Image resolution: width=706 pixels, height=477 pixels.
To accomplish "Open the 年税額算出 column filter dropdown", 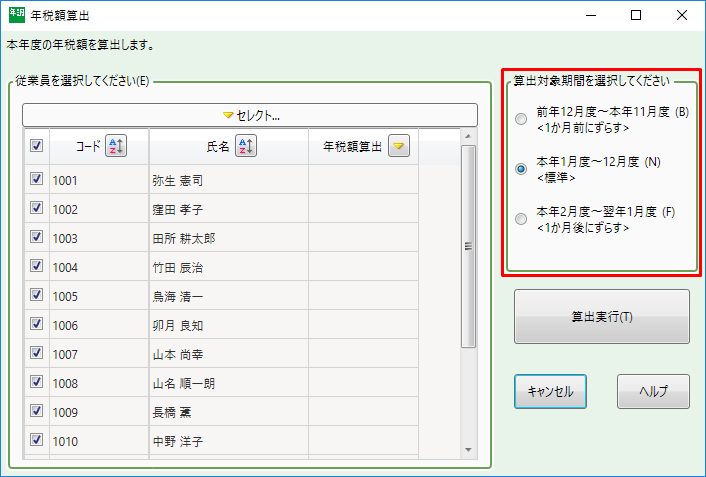I will click(399, 146).
